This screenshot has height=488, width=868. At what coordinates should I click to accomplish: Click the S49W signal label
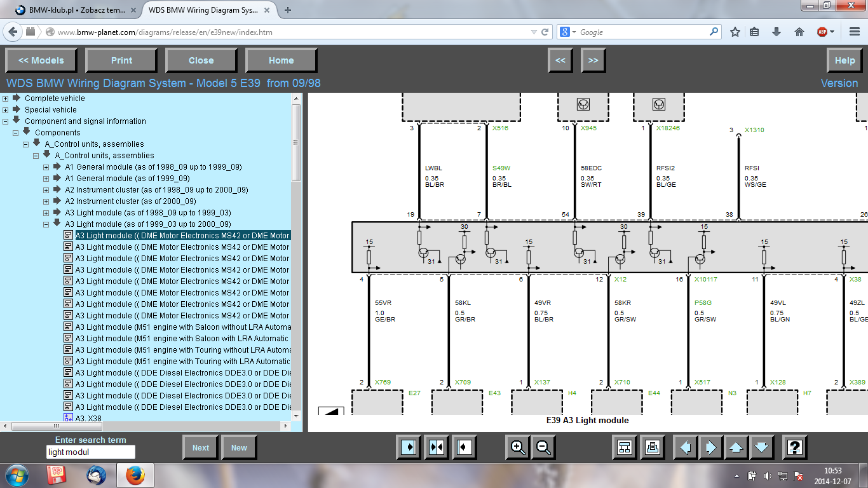point(501,168)
